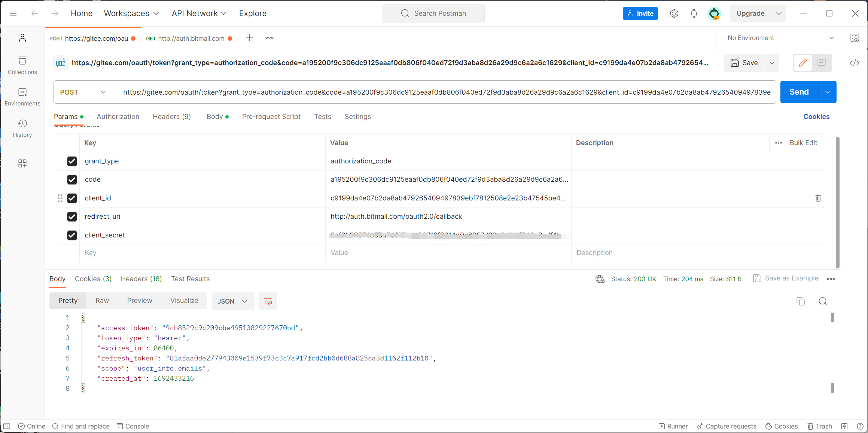Open the History sidebar panel
The width and height of the screenshot is (868, 433).
coord(22,128)
